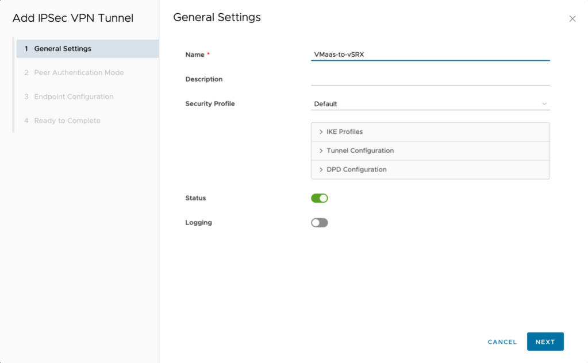Click the chevron arrow beside Tunnel Configuration

pos(321,151)
